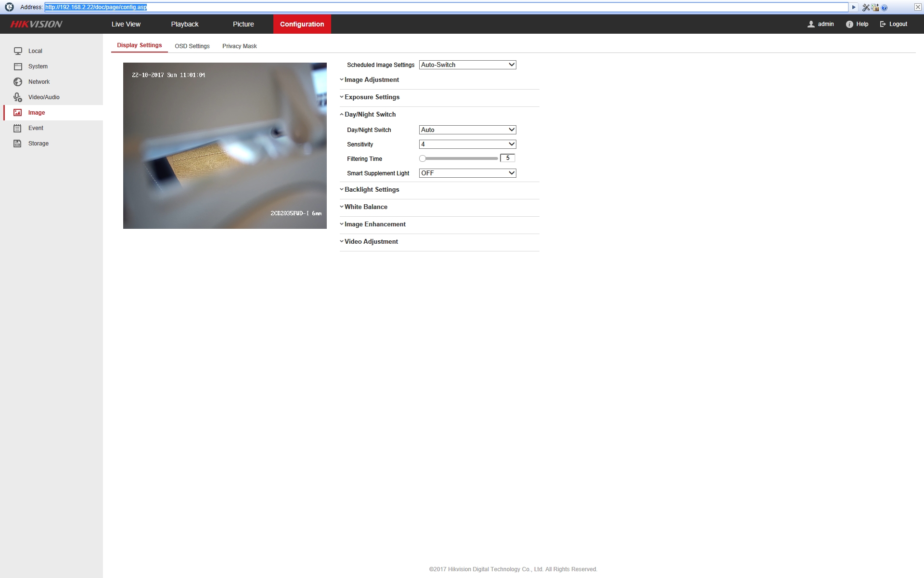Click the Local monitor icon in sidebar

(x=18, y=51)
